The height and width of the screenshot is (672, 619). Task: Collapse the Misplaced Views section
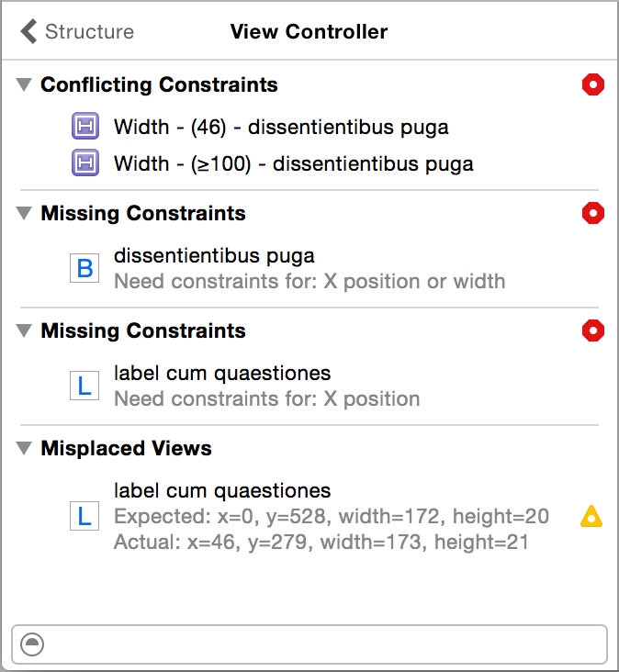[24, 449]
